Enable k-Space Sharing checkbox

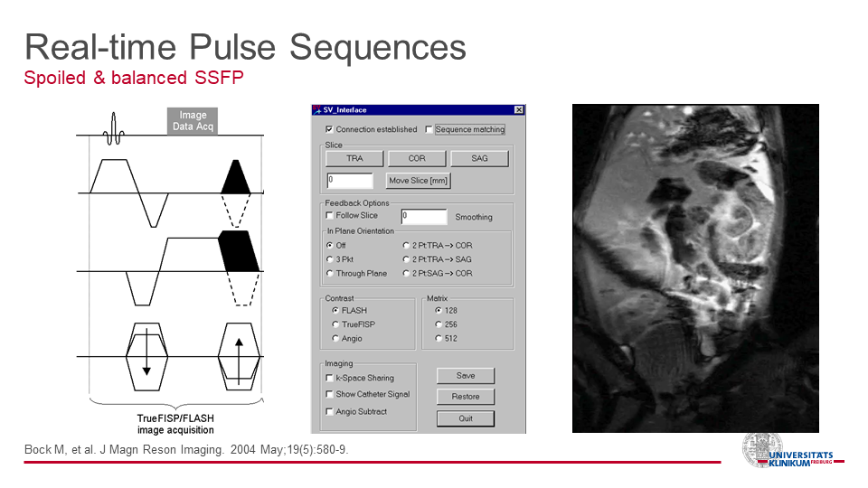point(329,378)
